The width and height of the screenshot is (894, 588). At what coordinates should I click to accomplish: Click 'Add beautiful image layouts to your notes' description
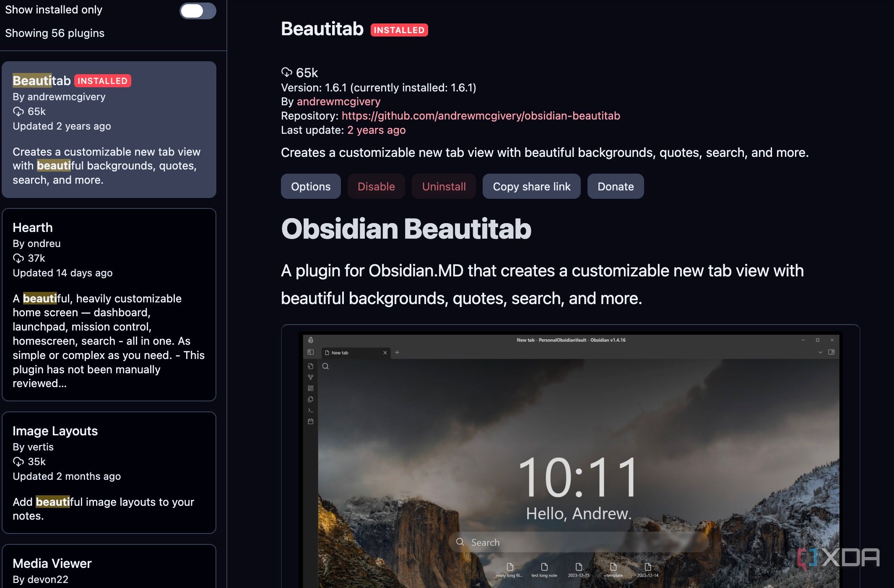click(x=103, y=509)
